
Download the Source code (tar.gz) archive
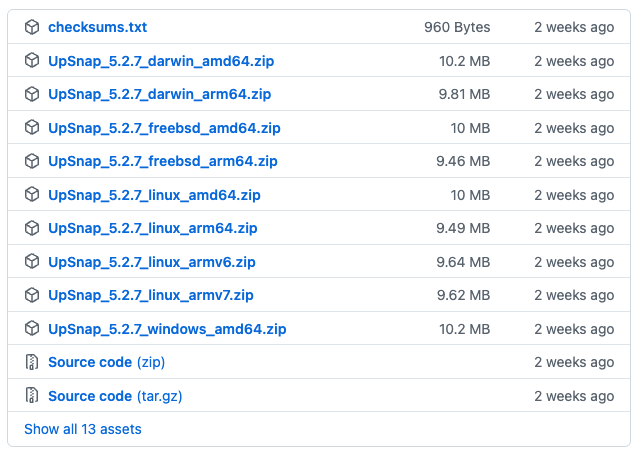coord(115,396)
